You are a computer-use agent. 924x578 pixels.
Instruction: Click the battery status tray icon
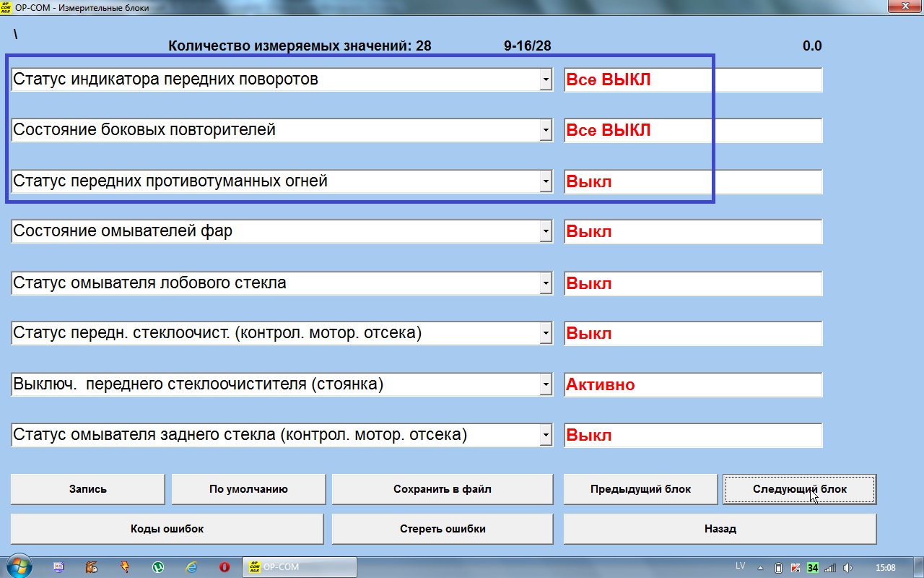pyautogui.click(x=778, y=567)
